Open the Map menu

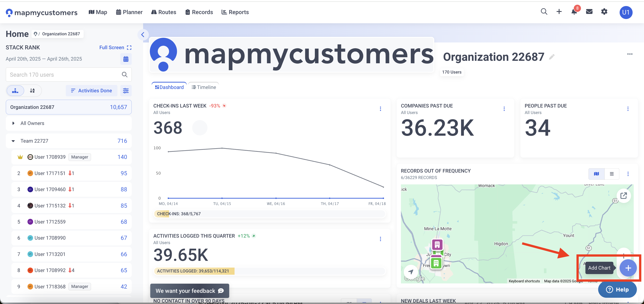click(98, 12)
